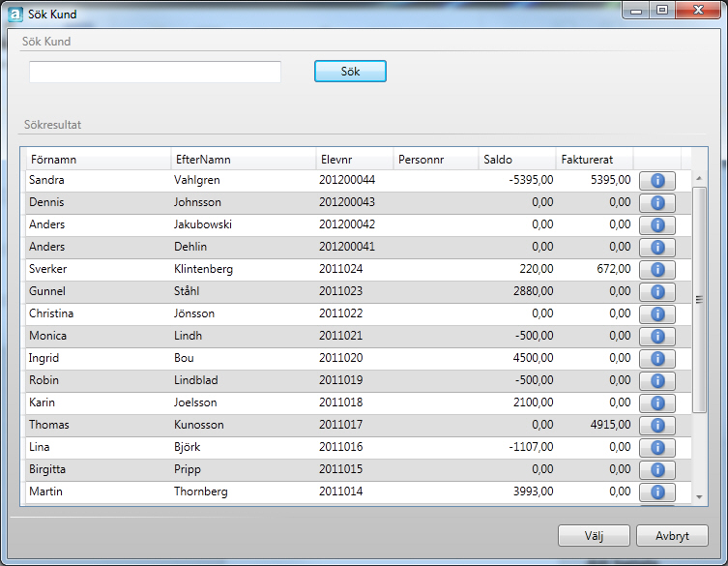
Task: Click Saldo value 2100,00
Action: click(x=533, y=402)
